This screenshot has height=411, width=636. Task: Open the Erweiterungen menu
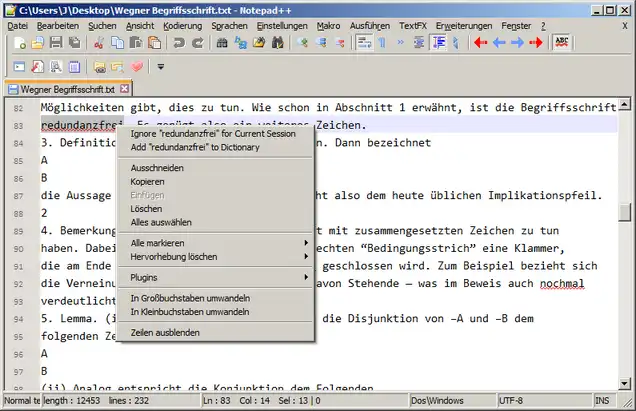[x=464, y=26]
